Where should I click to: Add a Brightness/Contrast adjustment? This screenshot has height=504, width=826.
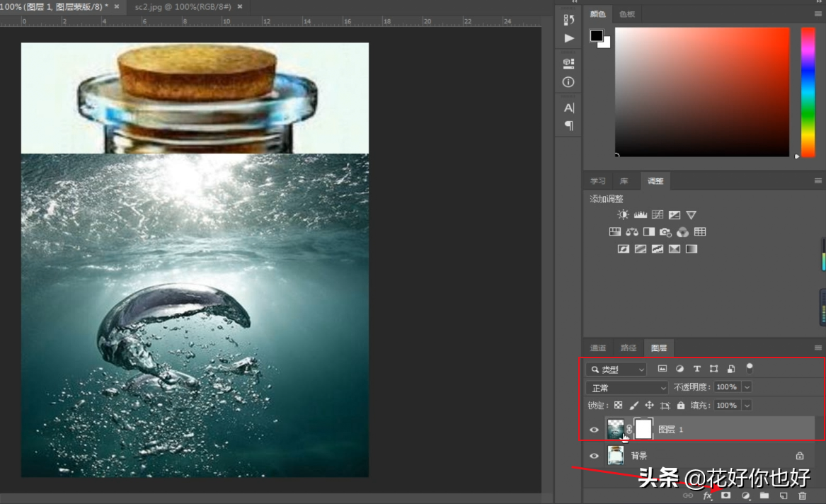(623, 214)
